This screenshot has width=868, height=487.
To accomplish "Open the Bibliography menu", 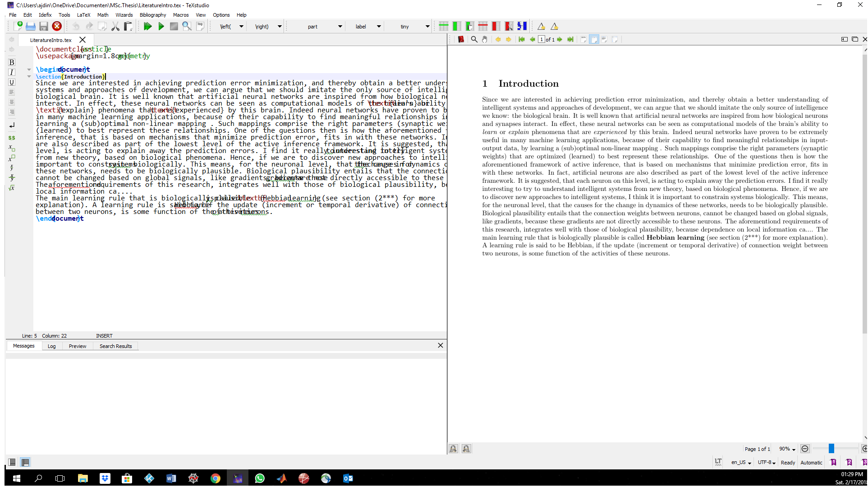I will click(x=153, y=15).
